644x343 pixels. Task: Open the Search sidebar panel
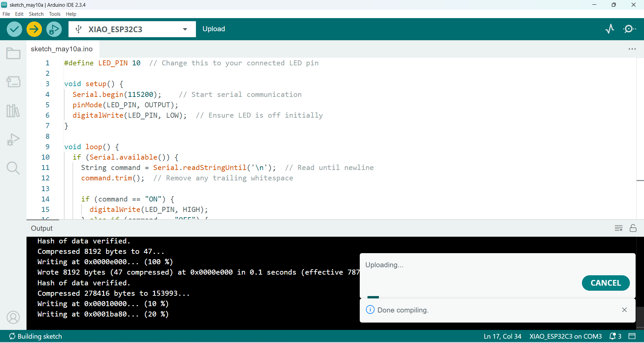(13, 168)
